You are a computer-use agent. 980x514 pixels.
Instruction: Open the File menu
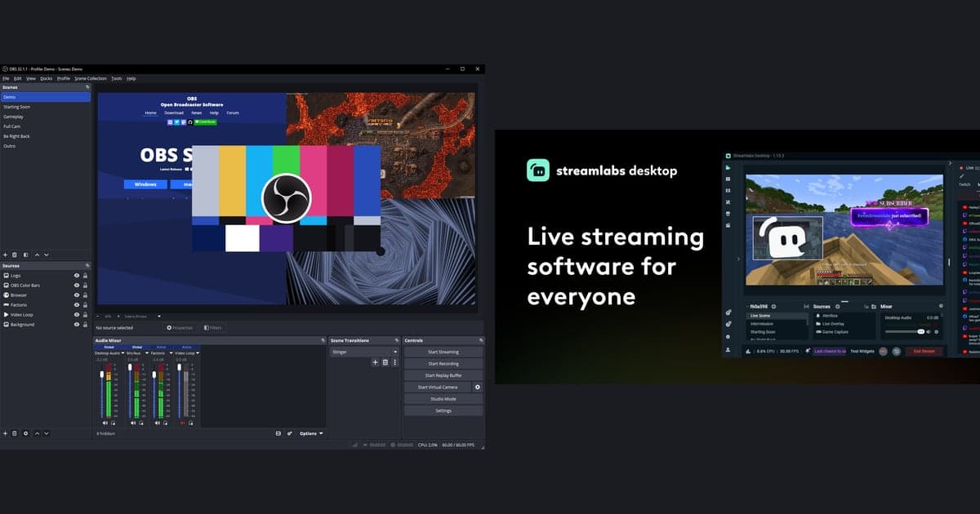6,78
